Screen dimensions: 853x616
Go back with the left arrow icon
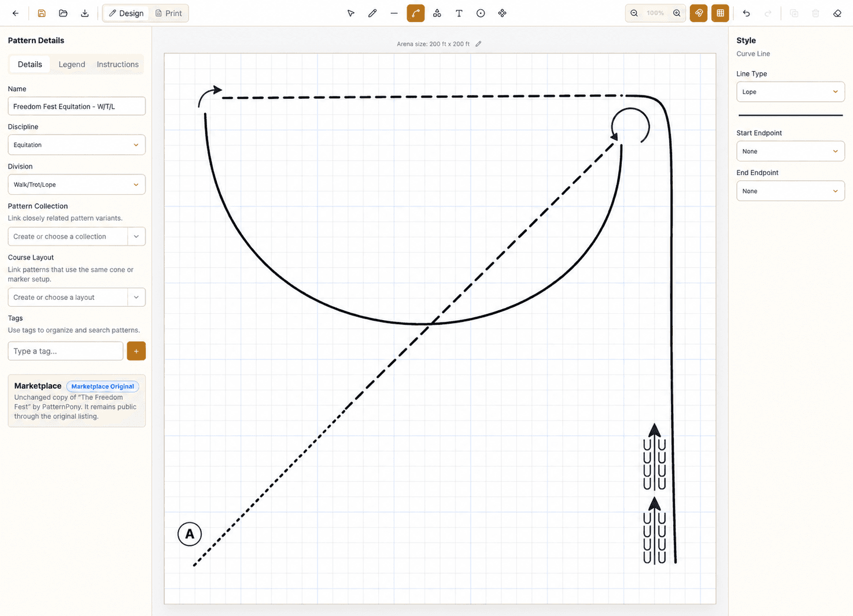pos(16,13)
